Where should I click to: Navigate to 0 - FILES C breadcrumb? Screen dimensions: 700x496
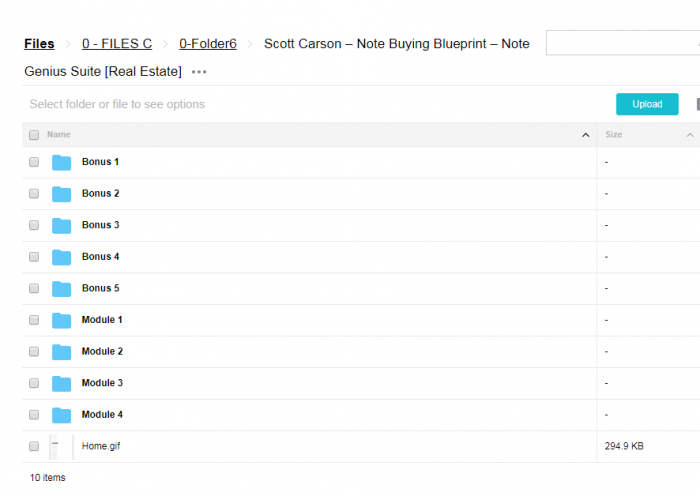click(x=117, y=44)
